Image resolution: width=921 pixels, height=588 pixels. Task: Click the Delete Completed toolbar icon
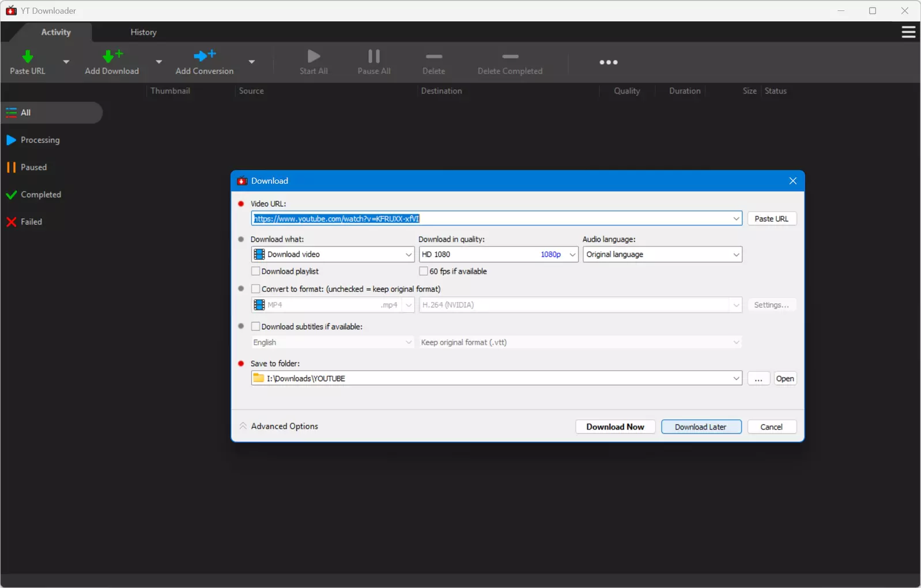click(x=510, y=56)
